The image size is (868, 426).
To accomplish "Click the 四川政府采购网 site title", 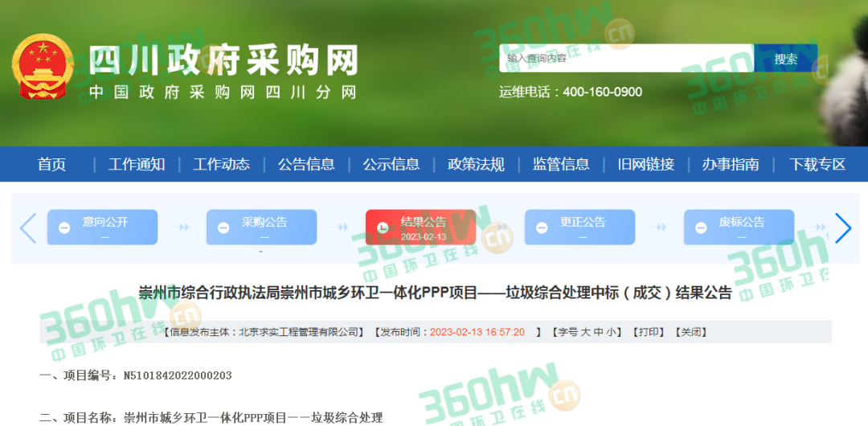I will [x=223, y=59].
